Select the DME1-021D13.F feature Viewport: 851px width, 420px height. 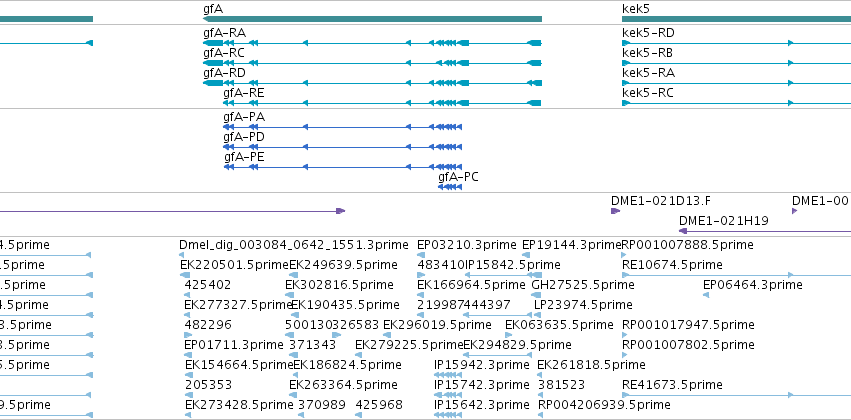coord(661,201)
